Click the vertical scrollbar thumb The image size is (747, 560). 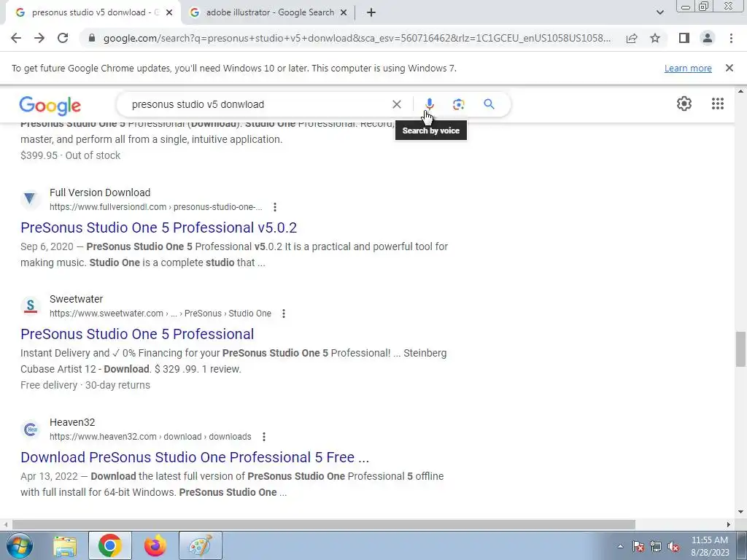(x=740, y=349)
